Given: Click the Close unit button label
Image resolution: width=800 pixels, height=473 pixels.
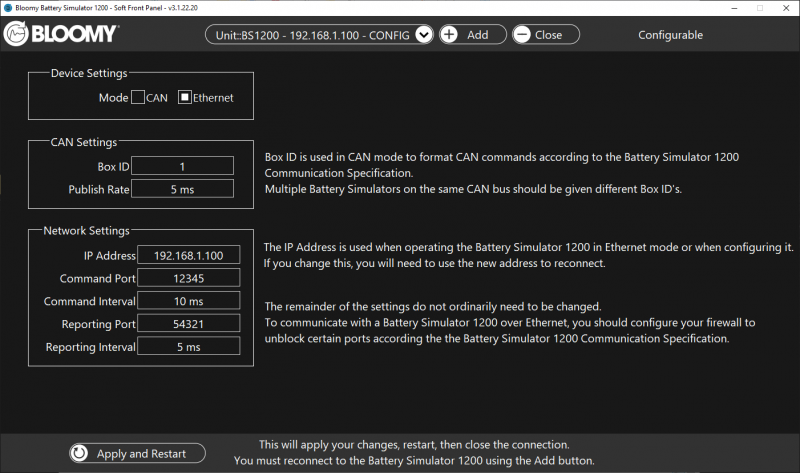Looking at the screenshot, I should pos(548,35).
